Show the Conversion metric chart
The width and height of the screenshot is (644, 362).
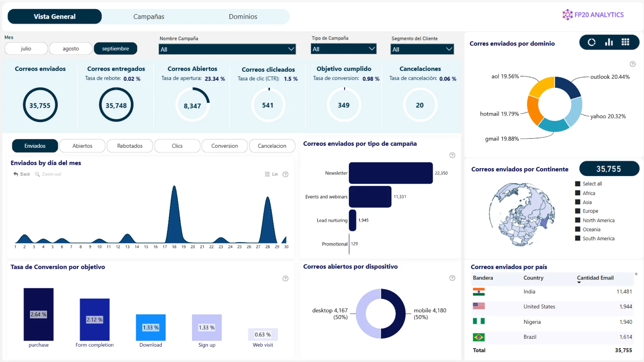[224, 146]
